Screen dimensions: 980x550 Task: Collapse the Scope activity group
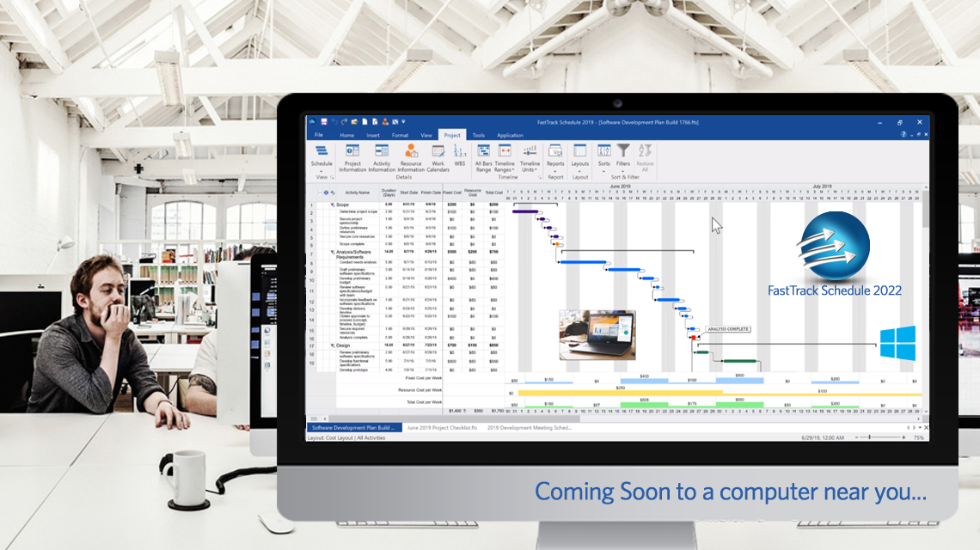click(333, 205)
